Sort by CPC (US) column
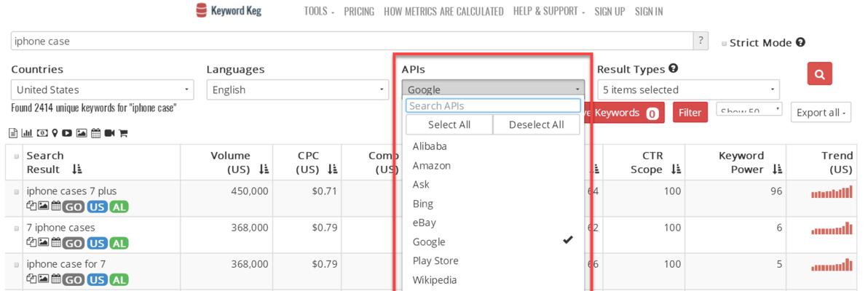Screen dimensions: 868x291 (x=332, y=170)
